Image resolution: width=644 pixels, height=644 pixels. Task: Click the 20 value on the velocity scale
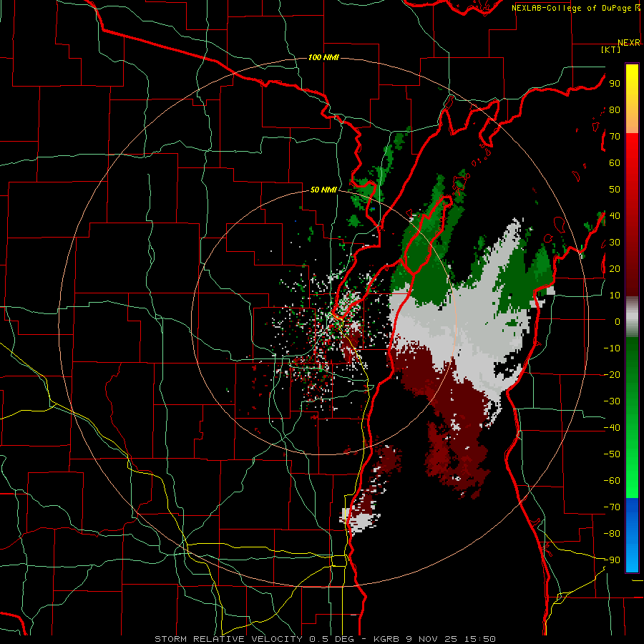[615, 269]
